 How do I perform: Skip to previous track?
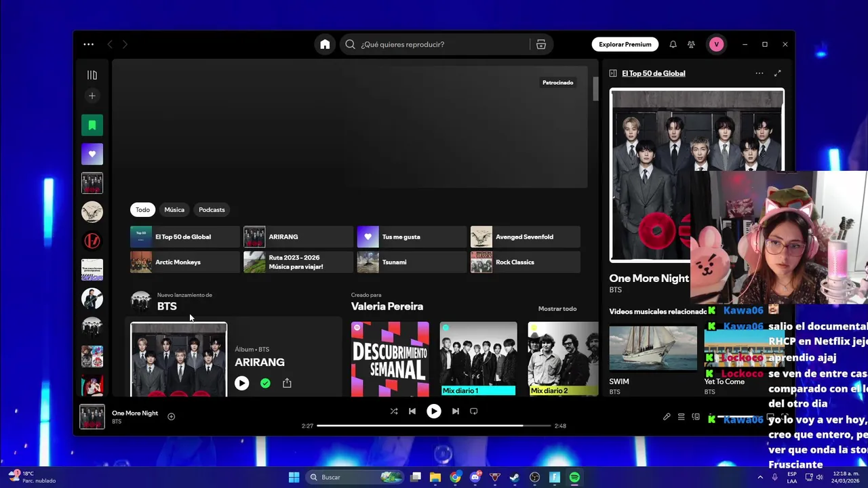click(412, 411)
